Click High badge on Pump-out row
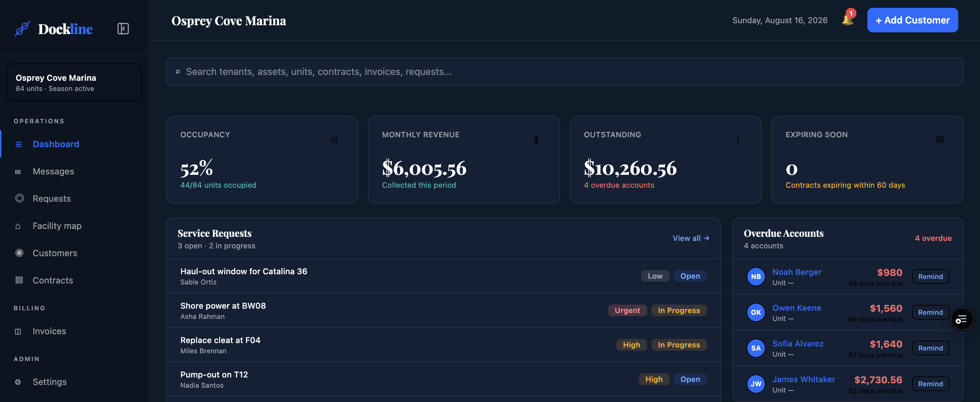 (654, 379)
